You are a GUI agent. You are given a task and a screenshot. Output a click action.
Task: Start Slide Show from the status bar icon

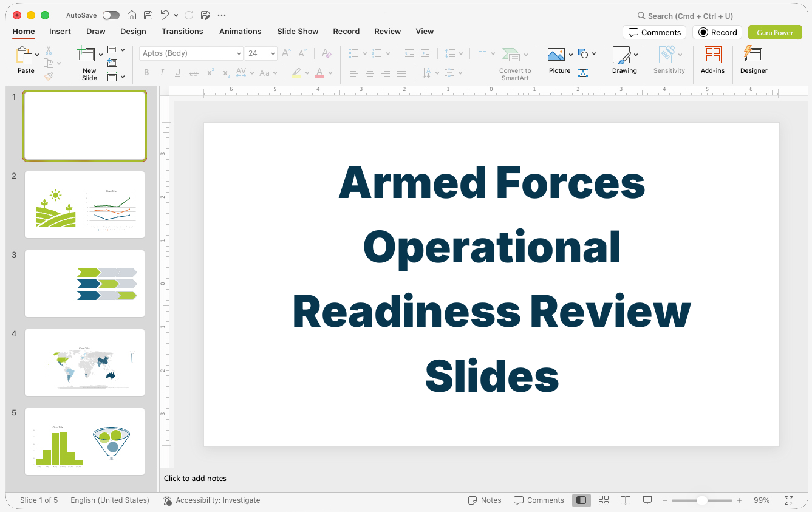click(x=647, y=500)
